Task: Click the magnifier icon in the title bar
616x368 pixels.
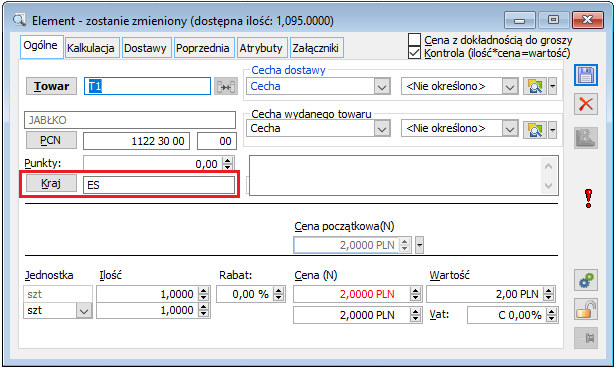Action: (x=18, y=20)
